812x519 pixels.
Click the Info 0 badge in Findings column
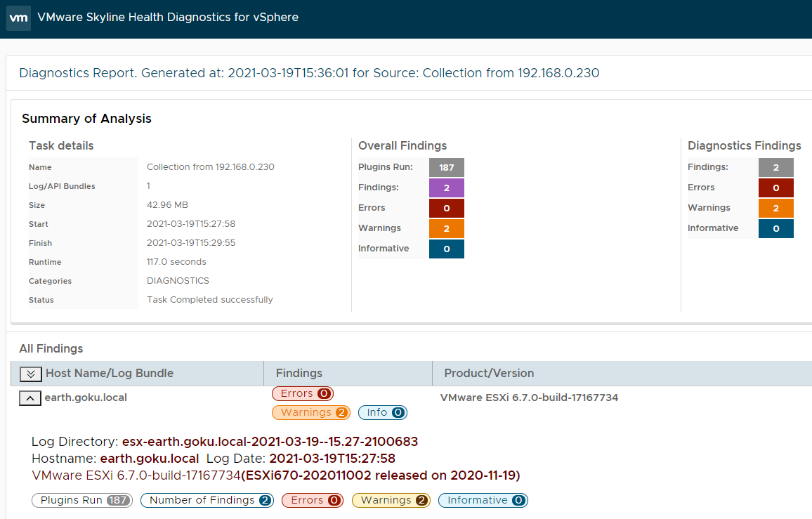click(383, 413)
